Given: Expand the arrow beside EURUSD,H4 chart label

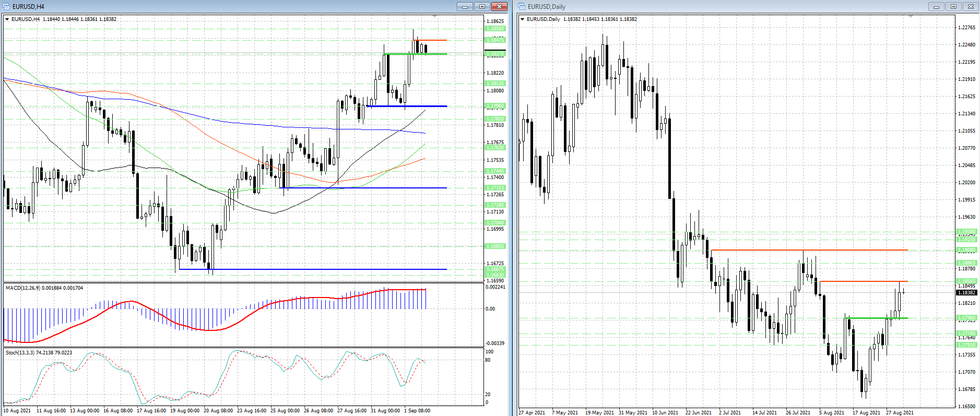Looking at the screenshot, I should [x=7, y=19].
